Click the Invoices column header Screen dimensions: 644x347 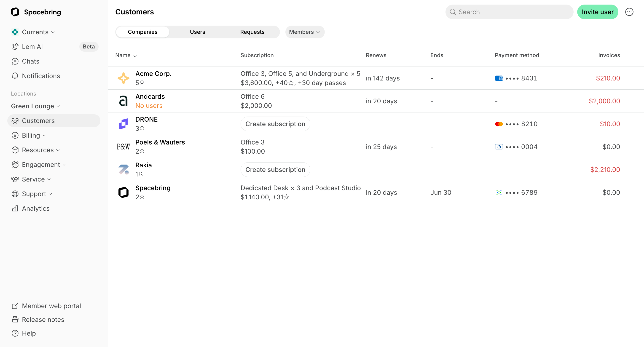609,55
